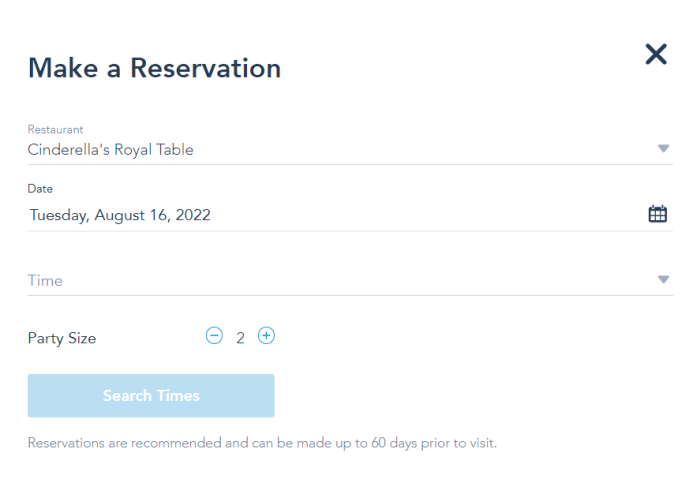Expand the Restaurant dropdown arrow
The width and height of the screenshot is (700, 494).
coord(663,149)
